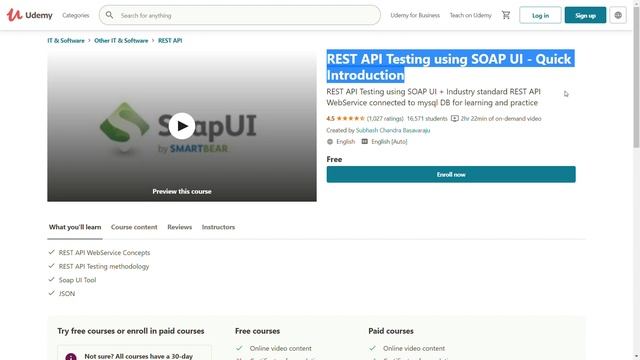Click the Enroll now button

451,174
